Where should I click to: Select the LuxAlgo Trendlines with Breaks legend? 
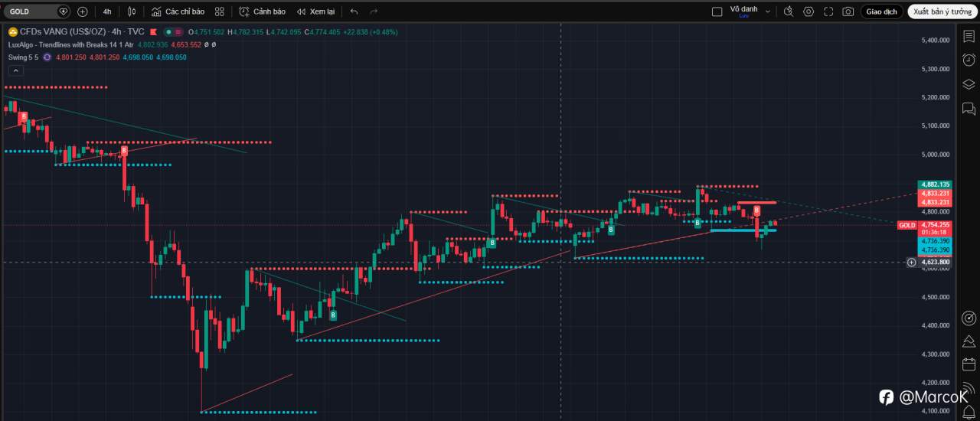tap(72, 44)
